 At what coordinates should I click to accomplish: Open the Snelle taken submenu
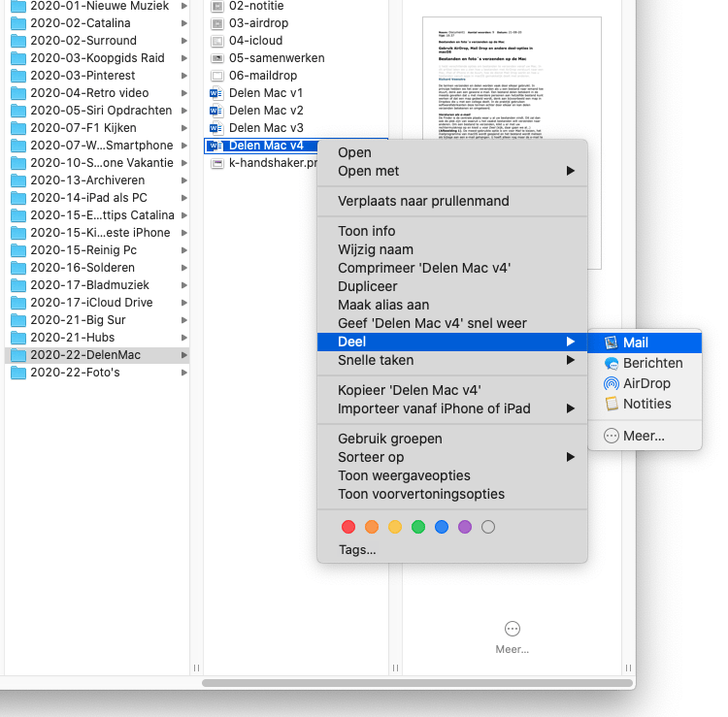pos(452,361)
